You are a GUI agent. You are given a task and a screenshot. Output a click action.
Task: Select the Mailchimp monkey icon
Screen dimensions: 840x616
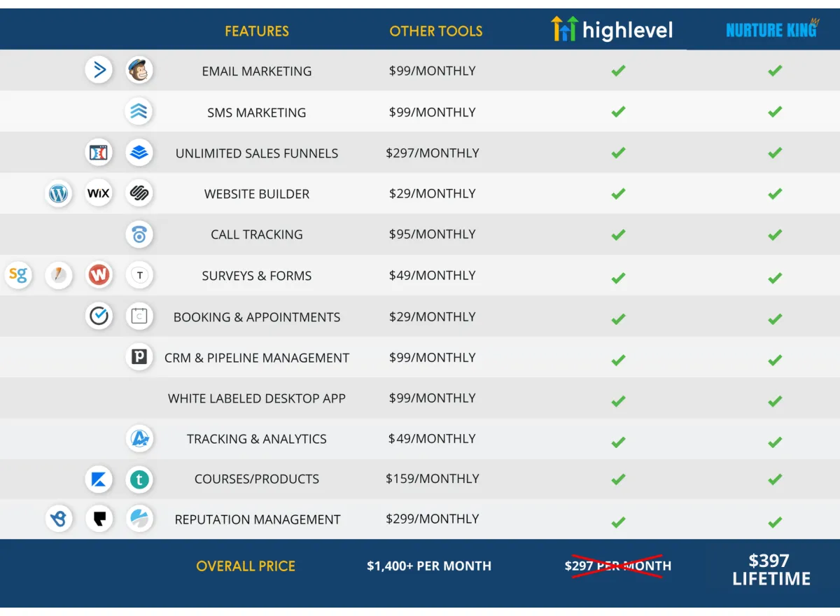139,70
